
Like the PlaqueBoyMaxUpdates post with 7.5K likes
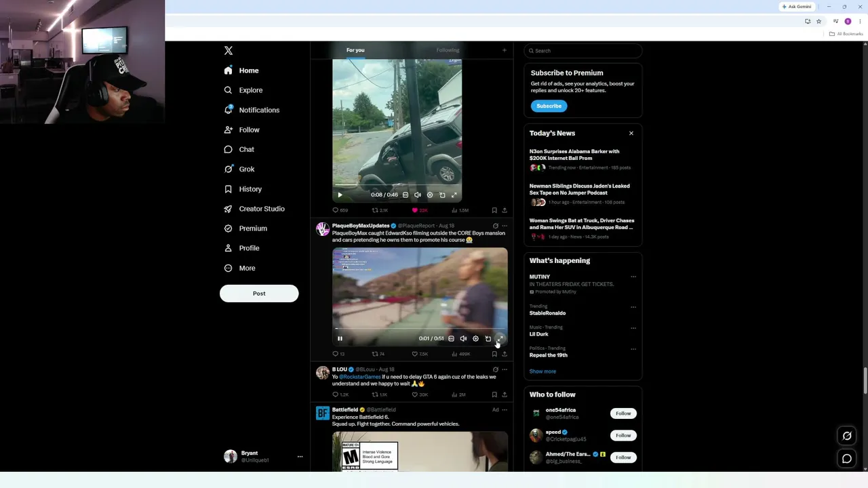pyautogui.click(x=420, y=354)
